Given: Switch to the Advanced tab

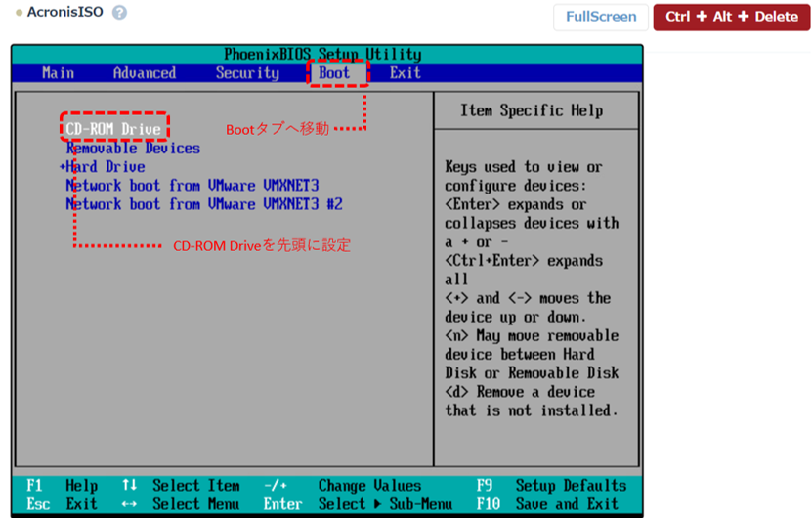Looking at the screenshot, I should [145, 73].
